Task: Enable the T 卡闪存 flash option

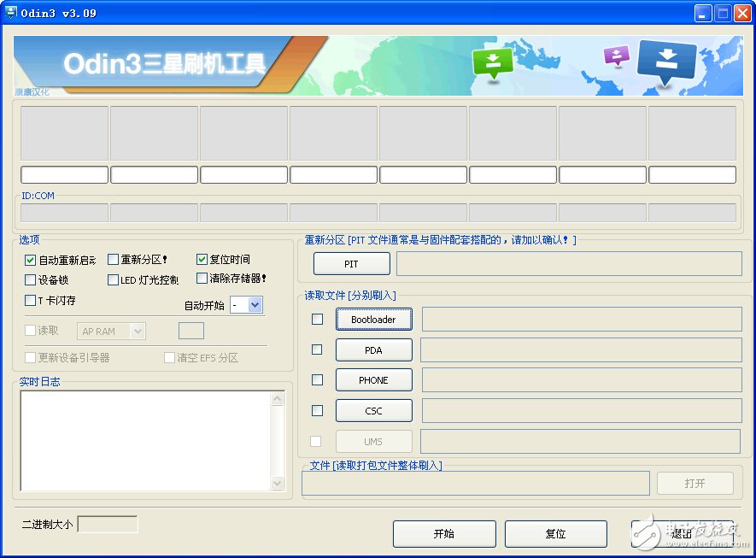Action: [29, 300]
